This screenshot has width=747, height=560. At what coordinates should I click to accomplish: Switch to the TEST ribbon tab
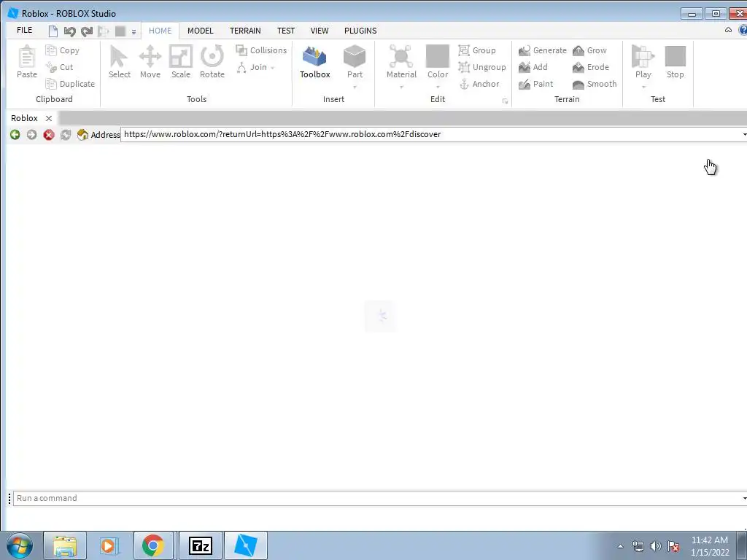click(286, 31)
